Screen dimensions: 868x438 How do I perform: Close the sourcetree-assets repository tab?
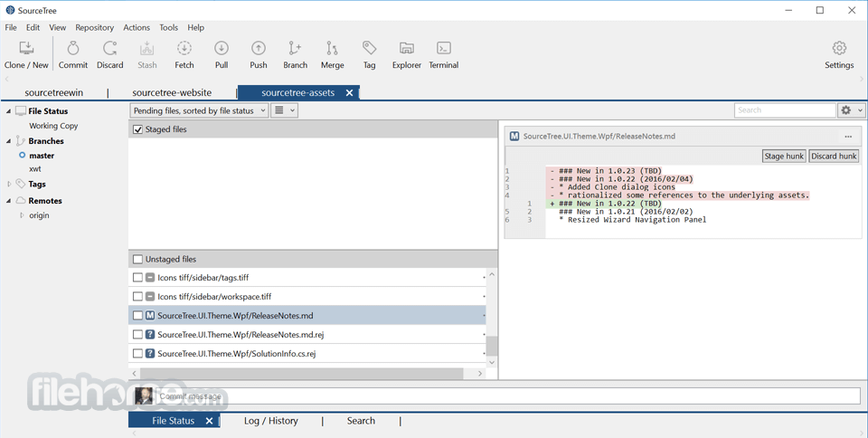(349, 93)
